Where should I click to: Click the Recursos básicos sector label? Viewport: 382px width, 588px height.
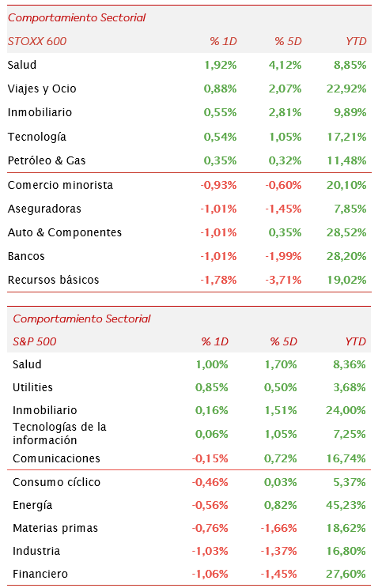click(x=53, y=280)
